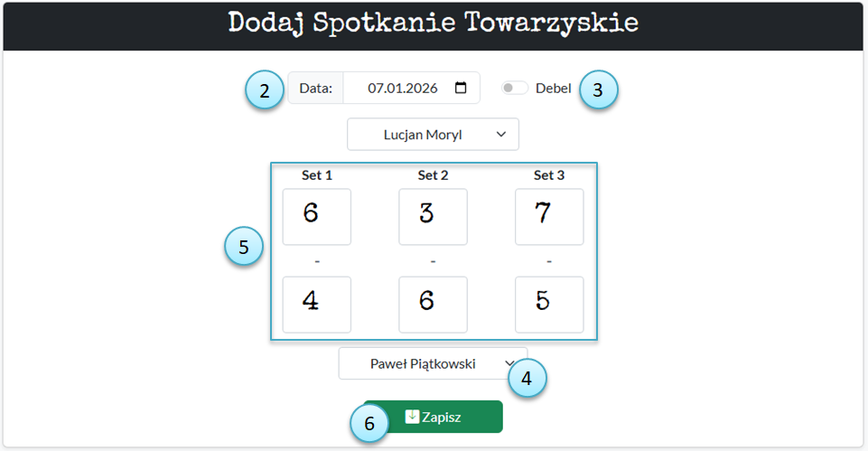This screenshot has width=868, height=451.
Task: Click the Data label beside the date
Action: [x=316, y=89]
